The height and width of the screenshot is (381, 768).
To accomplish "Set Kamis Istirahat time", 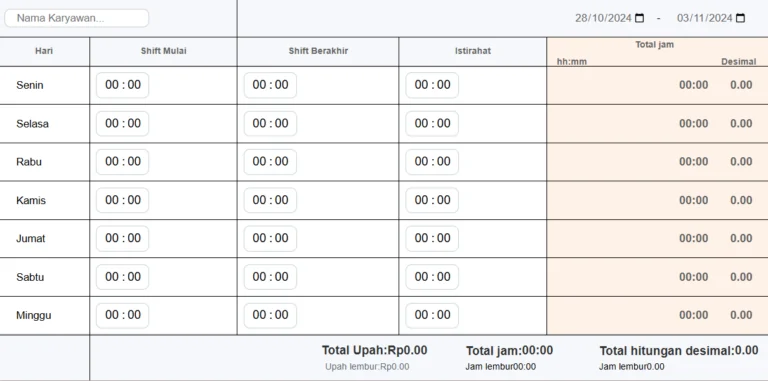I will pos(432,200).
